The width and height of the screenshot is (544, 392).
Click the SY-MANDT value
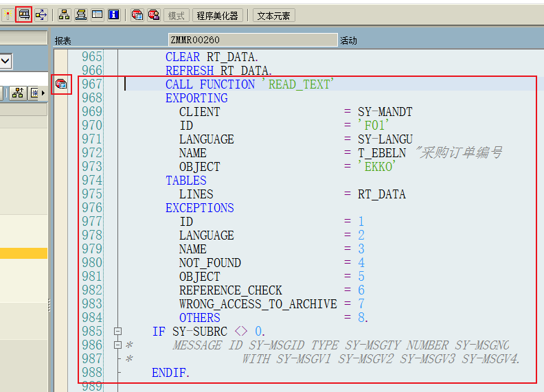pos(385,112)
